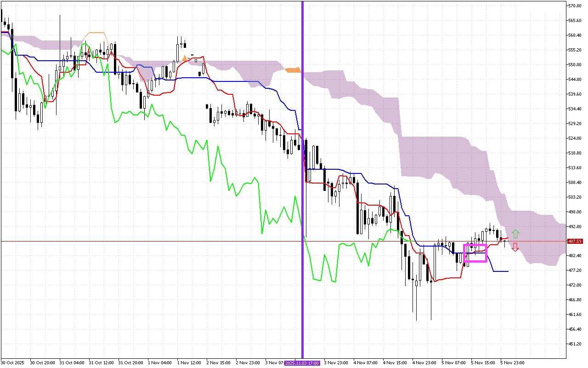This screenshot has height=368, width=588.
Task: Click the 477.20 price axis label
Action: point(575,270)
